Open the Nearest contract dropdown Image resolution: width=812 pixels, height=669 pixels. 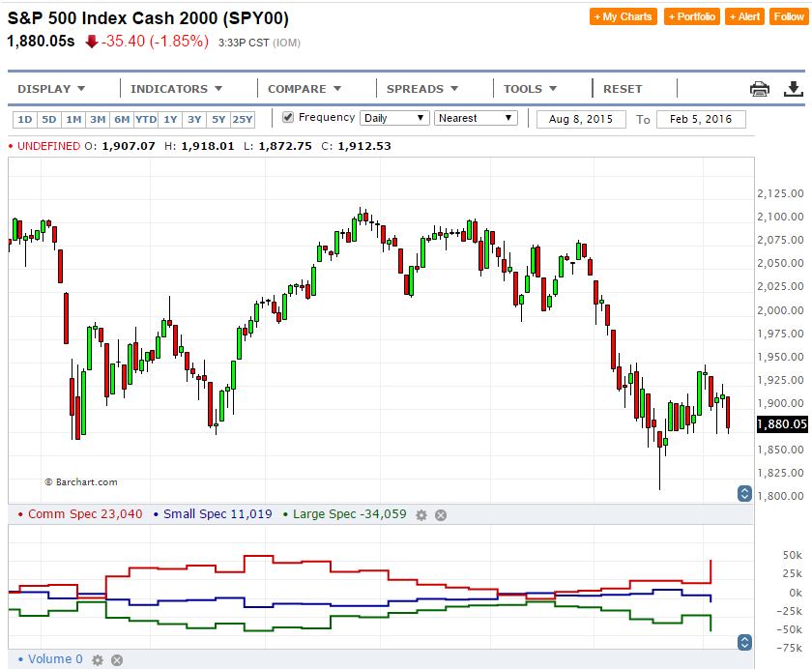tap(476, 118)
